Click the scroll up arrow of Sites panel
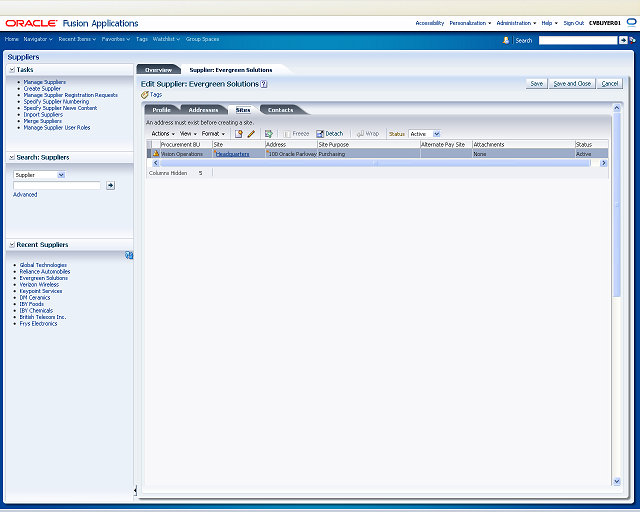This screenshot has width=640, height=512. [617, 108]
